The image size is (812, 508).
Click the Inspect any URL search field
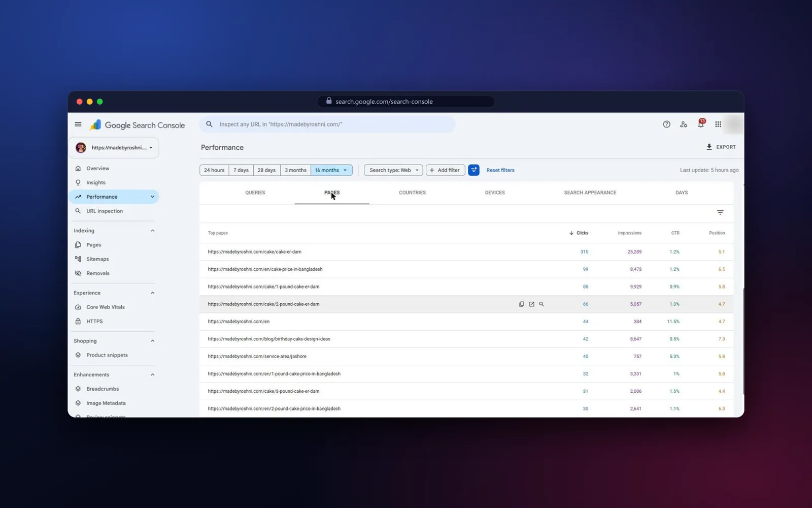[327, 124]
